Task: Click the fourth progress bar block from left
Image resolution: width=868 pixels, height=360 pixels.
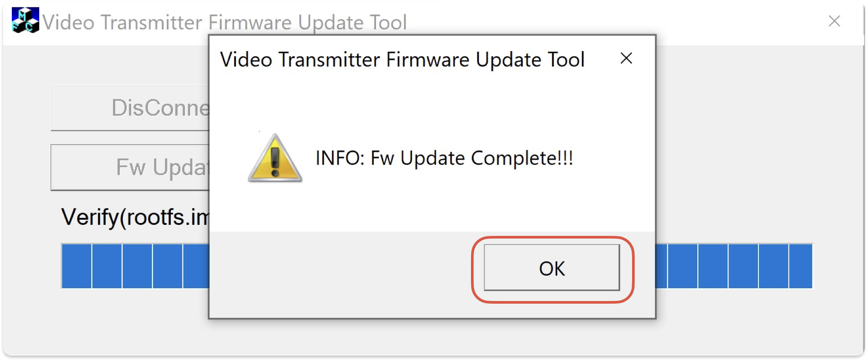Action: pos(168,266)
